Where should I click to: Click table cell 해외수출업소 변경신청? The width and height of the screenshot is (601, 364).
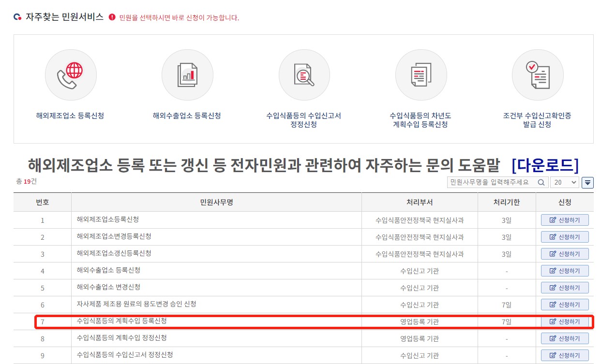(x=108, y=287)
